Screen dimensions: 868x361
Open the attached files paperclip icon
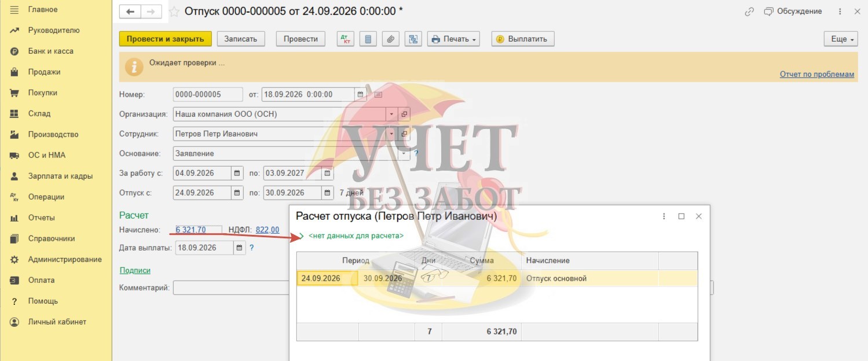click(391, 39)
